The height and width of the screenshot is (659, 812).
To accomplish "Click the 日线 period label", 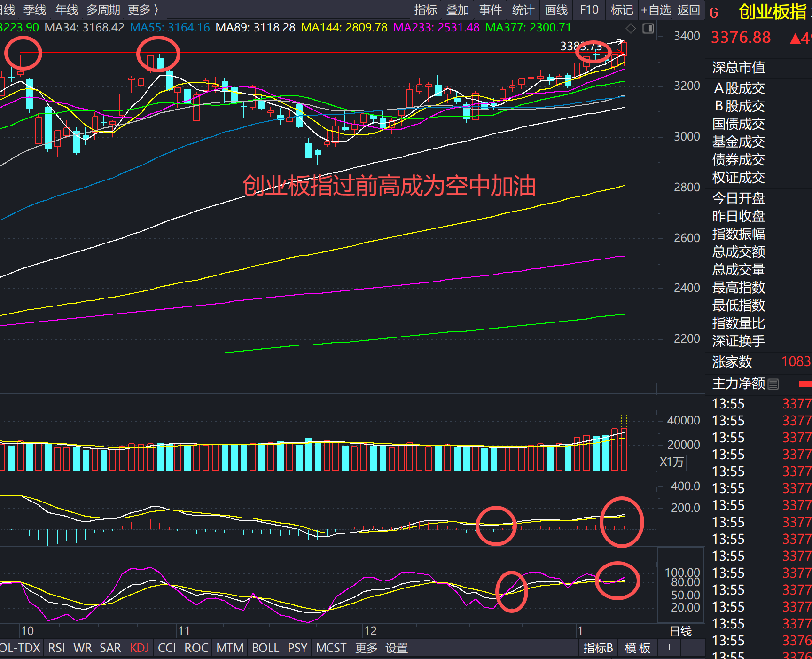I will (x=680, y=631).
